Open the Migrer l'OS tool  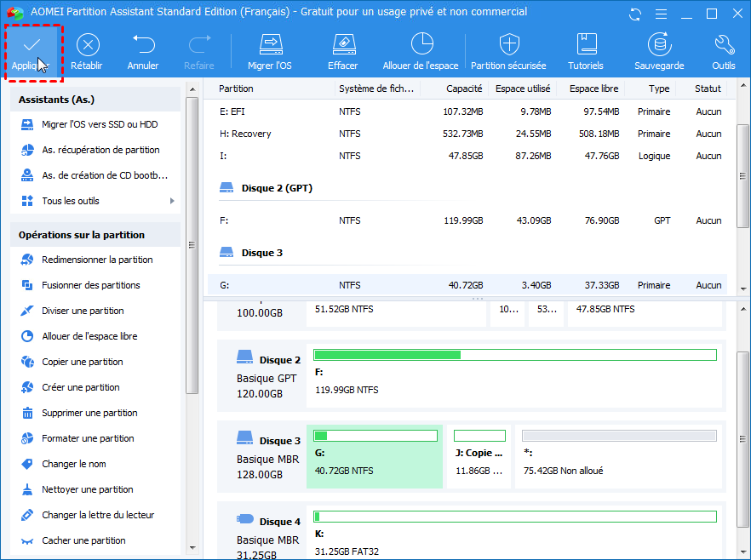pyautogui.click(x=270, y=45)
